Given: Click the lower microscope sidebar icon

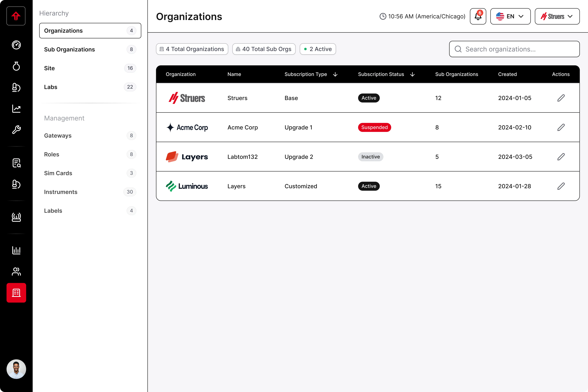Looking at the screenshot, I should [16, 184].
